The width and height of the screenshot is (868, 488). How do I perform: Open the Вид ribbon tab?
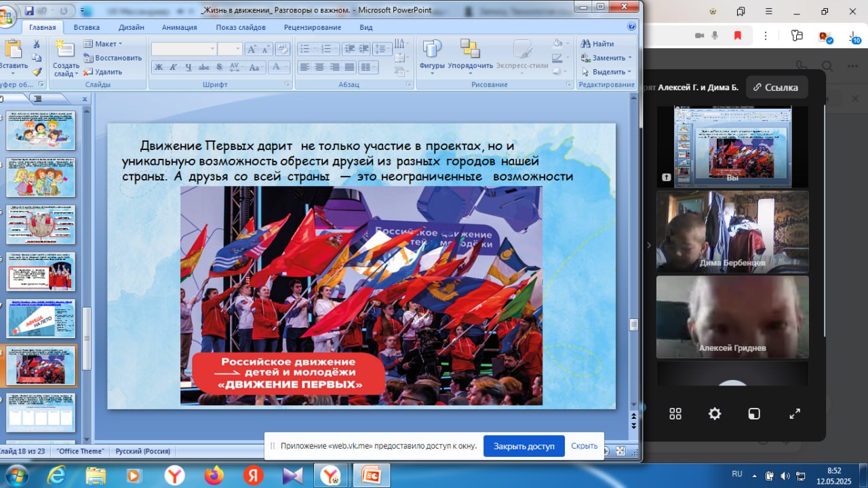click(x=366, y=27)
